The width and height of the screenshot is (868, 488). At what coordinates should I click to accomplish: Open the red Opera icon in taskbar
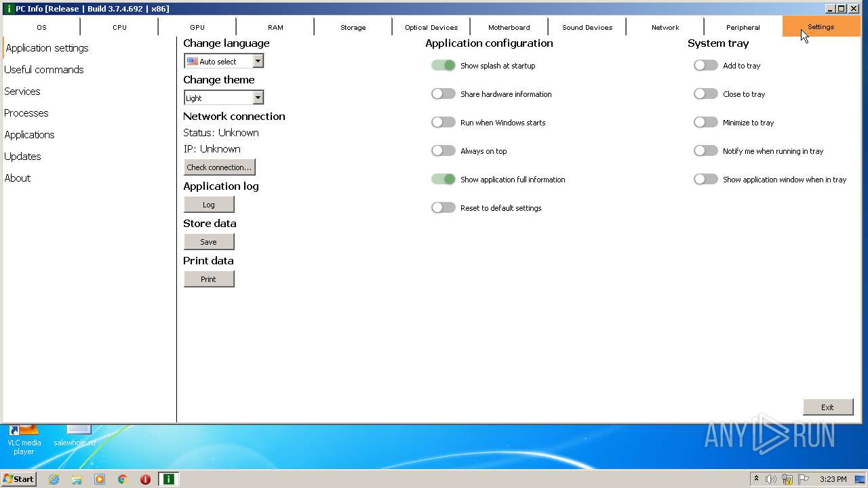click(145, 479)
